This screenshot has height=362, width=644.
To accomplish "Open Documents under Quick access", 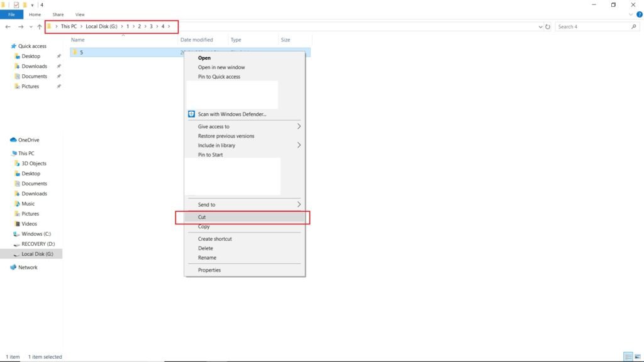I will [34, 76].
